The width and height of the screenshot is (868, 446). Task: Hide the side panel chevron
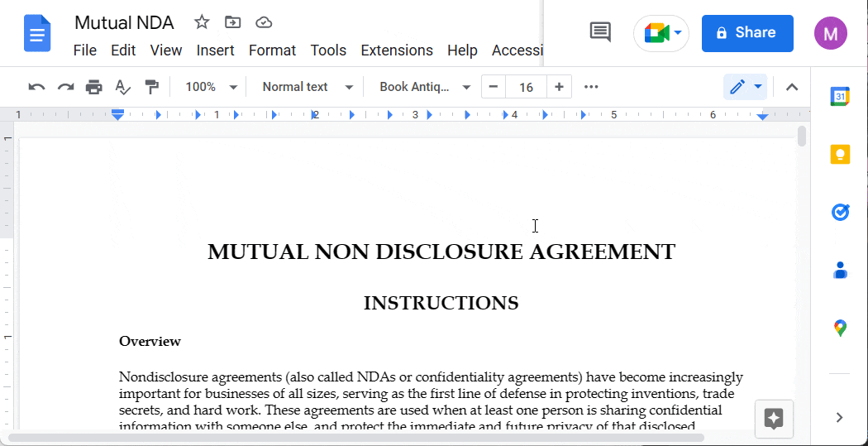840,418
